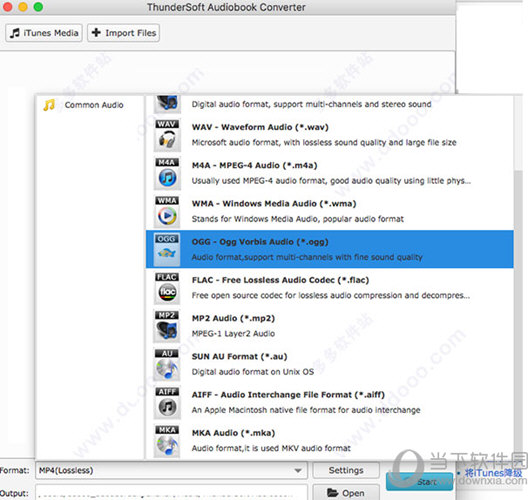
Task: Click the Common Audio music note icon
Action: [x=49, y=105]
